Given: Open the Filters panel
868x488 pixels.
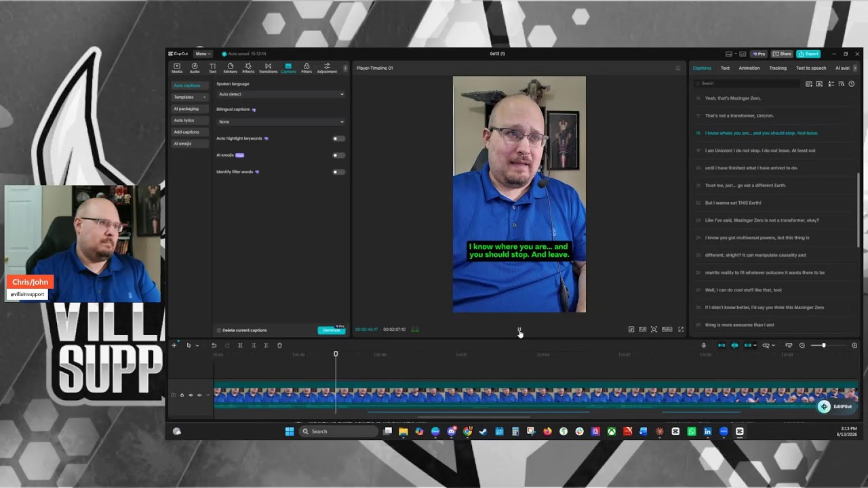Looking at the screenshot, I should tap(307, 68).
